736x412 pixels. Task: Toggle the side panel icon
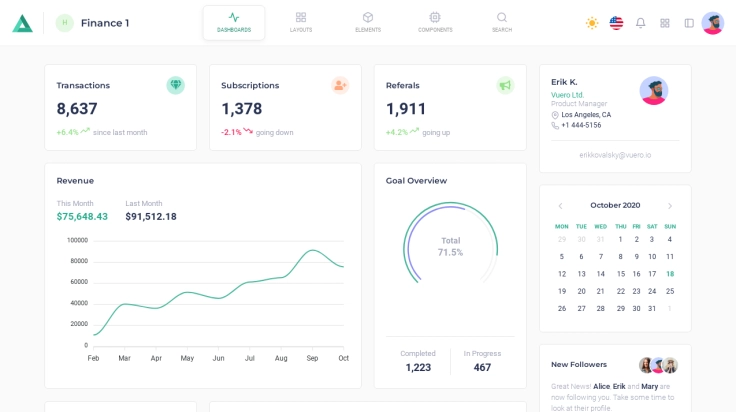pyautogui.click(x=689, y=23)
